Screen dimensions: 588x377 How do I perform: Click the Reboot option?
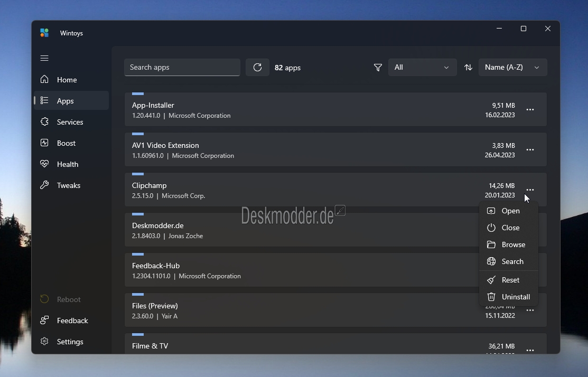[71, 299]
